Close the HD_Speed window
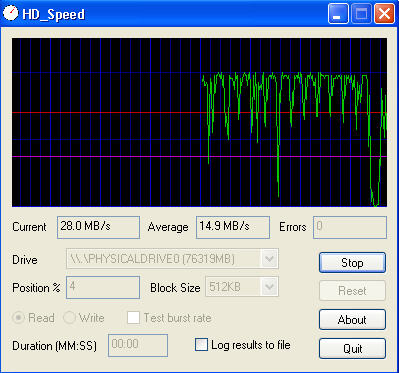Image resolution: width=399 pixels, height=373 pixels. [x=384, y=14]
